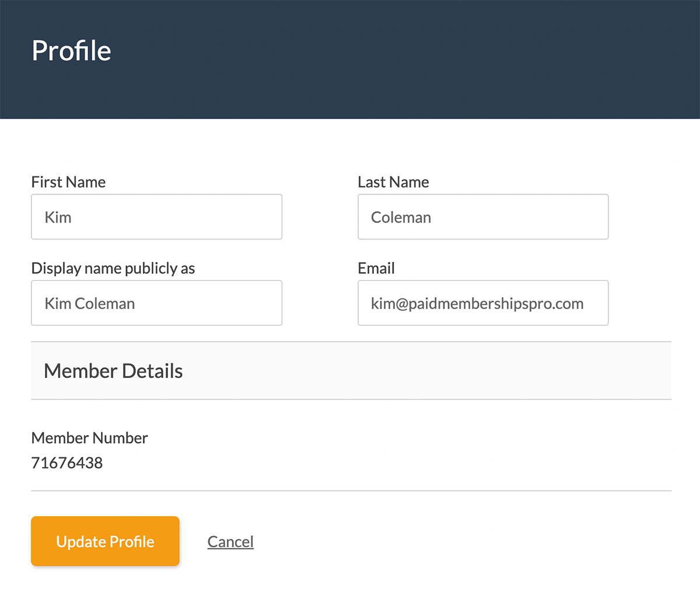Click the Email address input field
The height and width of the screenshot is (592, 700).
(483, 303)
